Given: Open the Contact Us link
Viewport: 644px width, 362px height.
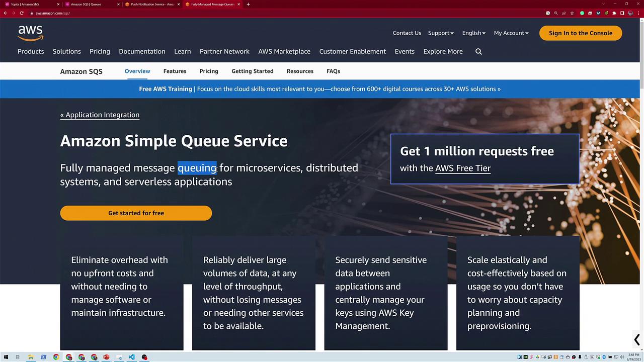Looking at the screenshot, I should click(x=407, y=33).
